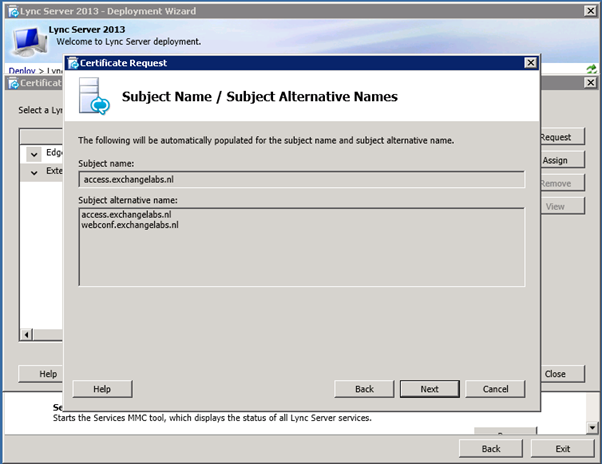
Task: Open Help in the Certificate Request dialog
Action: click(x=101, y=388)
